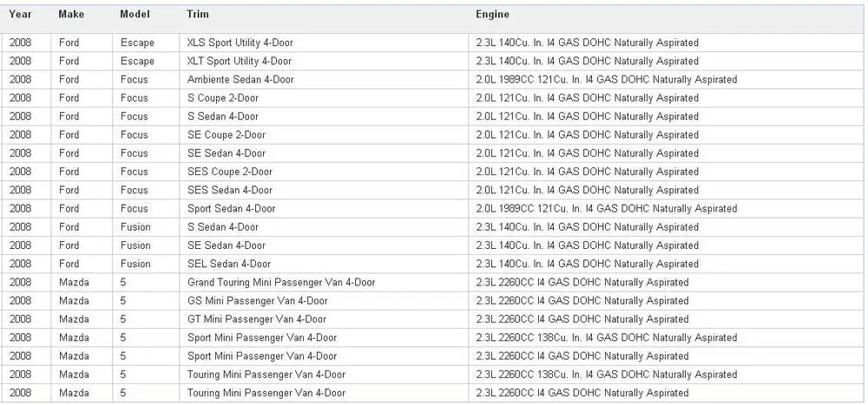Select the SE Coupe 2-Door row
The height and width of the screenshot is (405, 868).
(434, 135)
